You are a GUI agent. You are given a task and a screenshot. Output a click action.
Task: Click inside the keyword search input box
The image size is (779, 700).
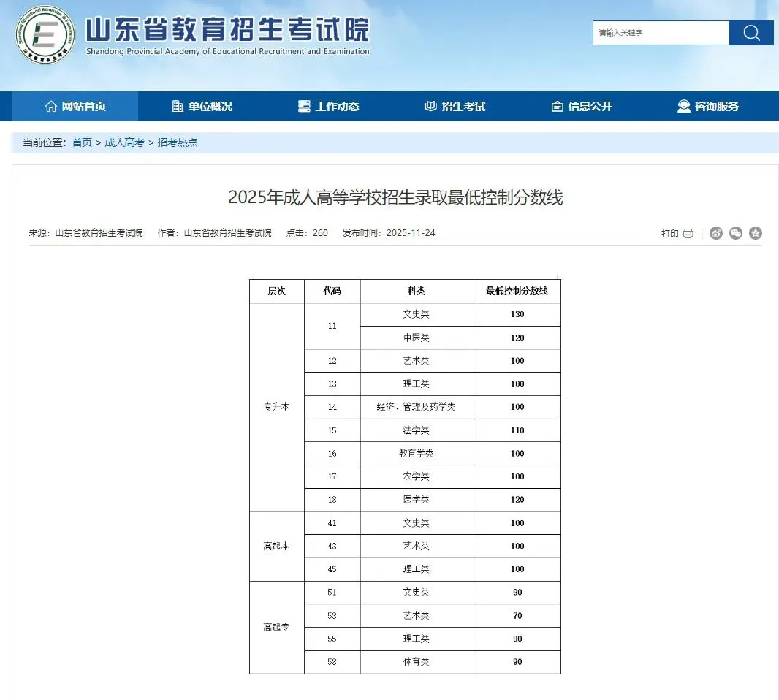658,33
